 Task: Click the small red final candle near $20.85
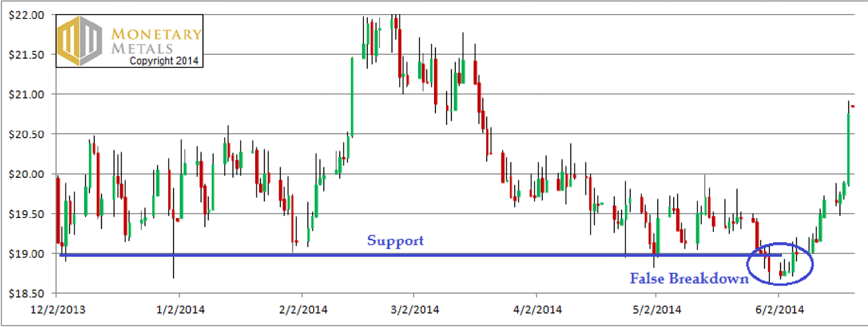coord(853,106)
